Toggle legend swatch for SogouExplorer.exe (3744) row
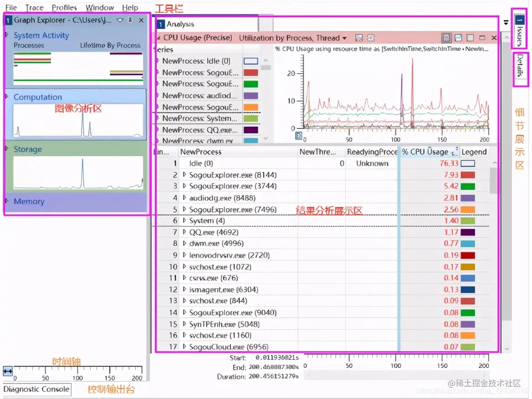 (x=468, y=186)
